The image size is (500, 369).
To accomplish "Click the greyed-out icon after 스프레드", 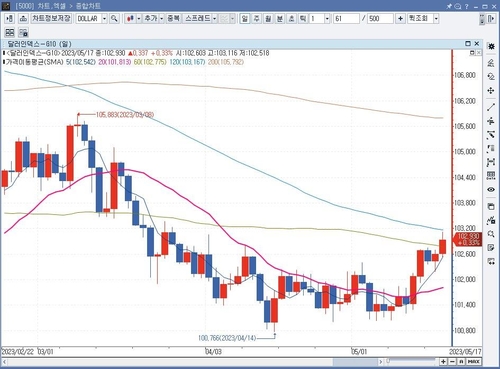I will click(225, 19).
